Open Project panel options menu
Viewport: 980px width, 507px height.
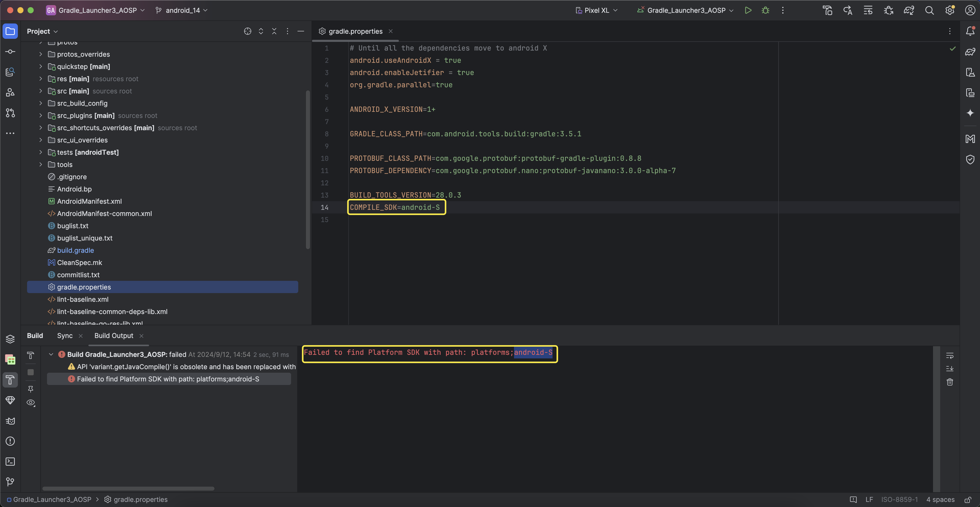coord(287,31)
